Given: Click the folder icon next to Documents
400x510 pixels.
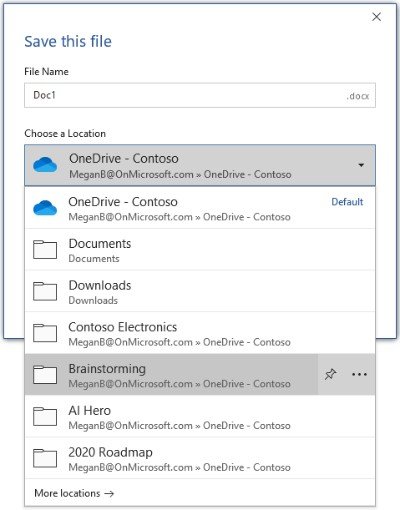Looking at the screenshot, I should coord(45,249).
